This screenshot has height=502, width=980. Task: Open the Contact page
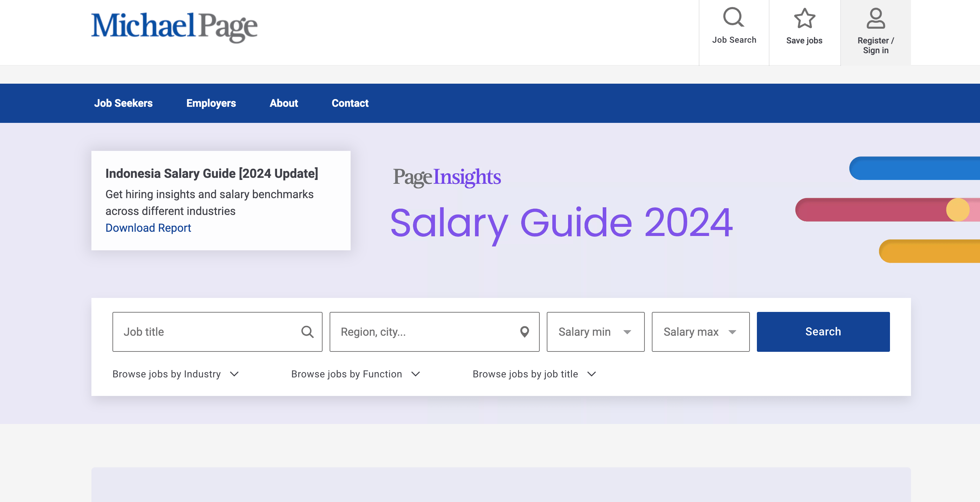coord(350,103)
